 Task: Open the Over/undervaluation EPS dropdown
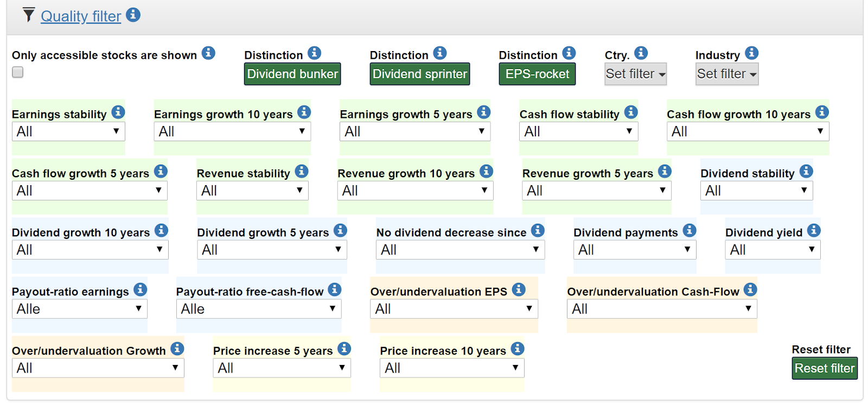click(x=454, y=309)
